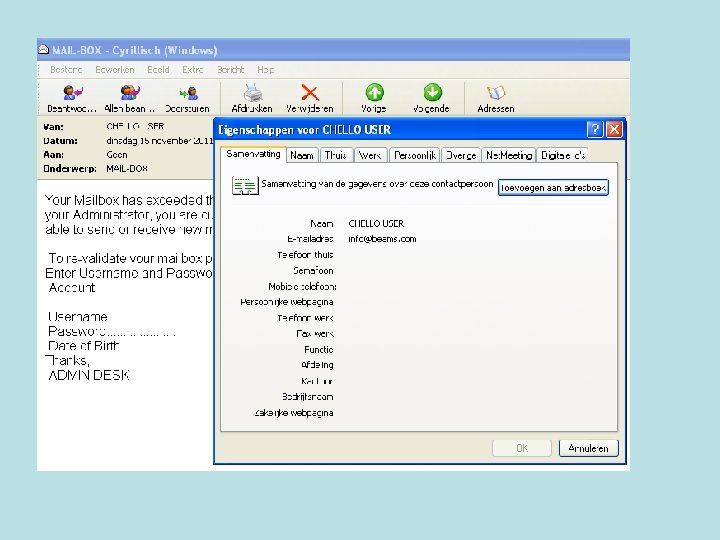The width and height of the screenshot is (720, 540).
Task: Switch to the Digitale id's tab
Action: 562,156
